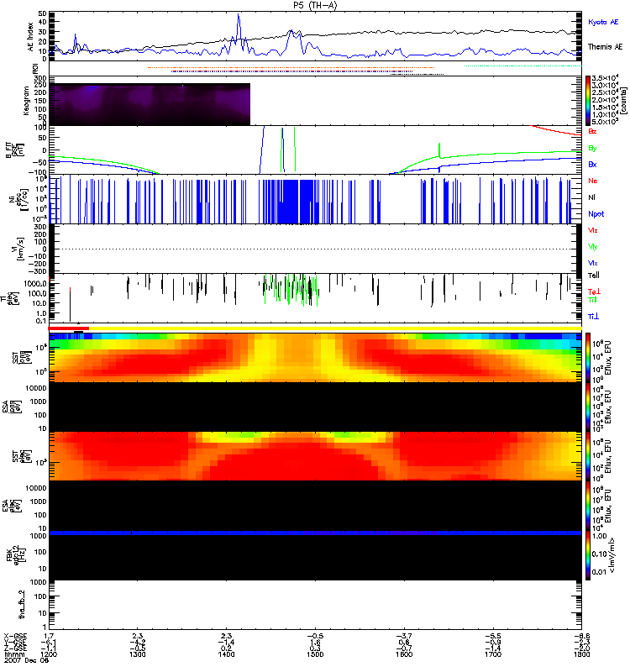The image size is (630, 672).
Task: Select the blue Npot legend label
Action: pos(596,214)
